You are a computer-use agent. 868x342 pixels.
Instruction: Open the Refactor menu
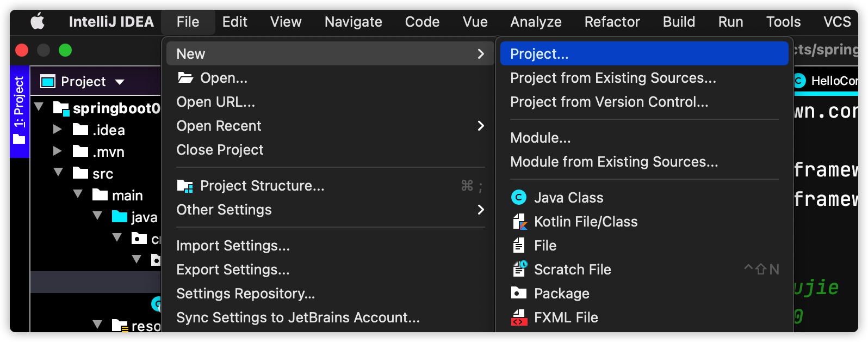point(612,22)
